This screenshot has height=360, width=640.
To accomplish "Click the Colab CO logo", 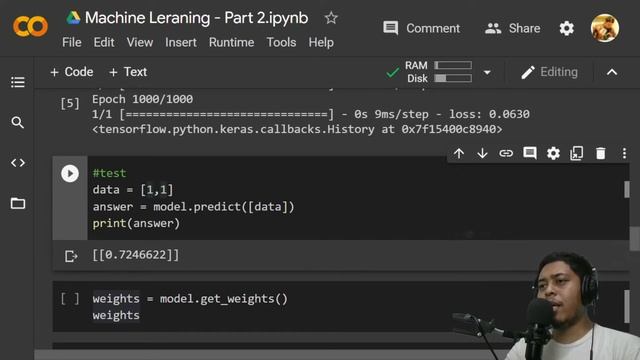I will pos(31,27).
